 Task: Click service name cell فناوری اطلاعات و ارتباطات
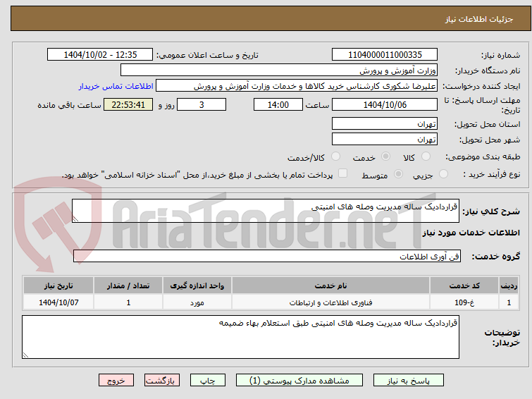tap(330, 302)
